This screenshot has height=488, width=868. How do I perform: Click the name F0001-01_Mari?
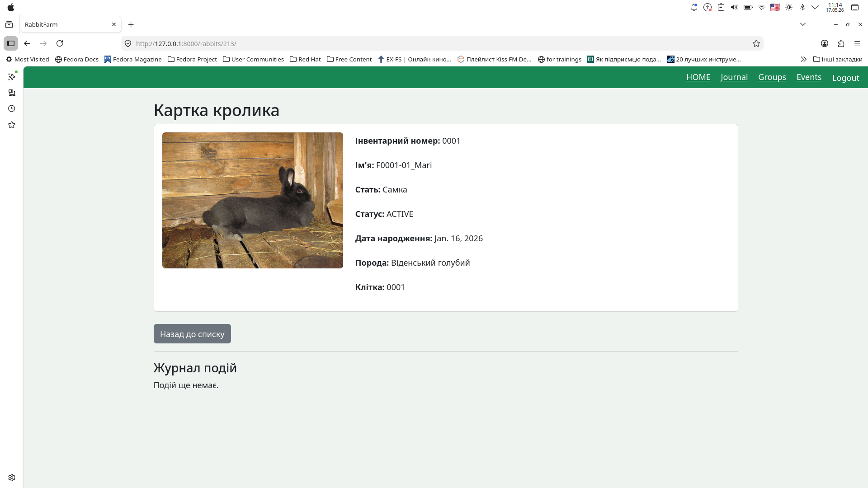click(404, 165)
